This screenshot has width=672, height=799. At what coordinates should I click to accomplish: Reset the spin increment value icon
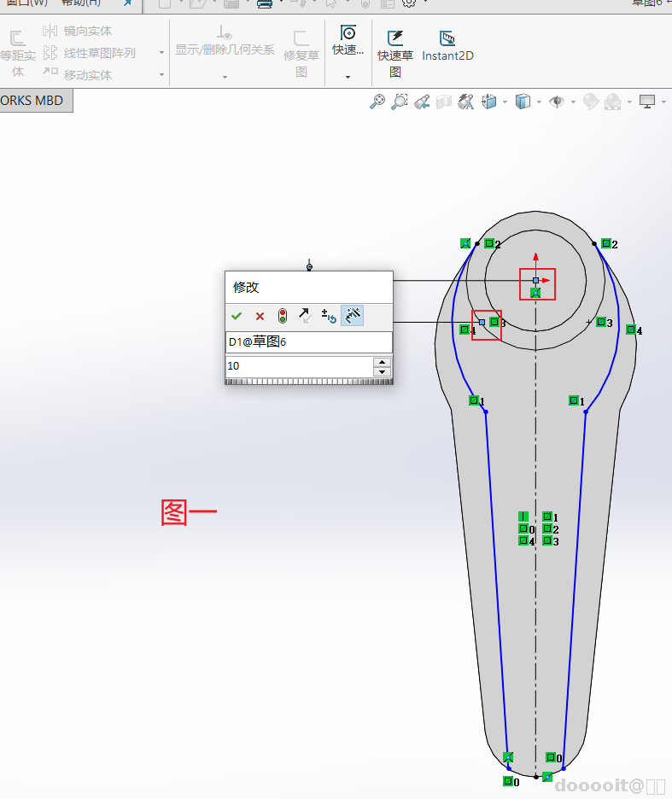(329, 316)
